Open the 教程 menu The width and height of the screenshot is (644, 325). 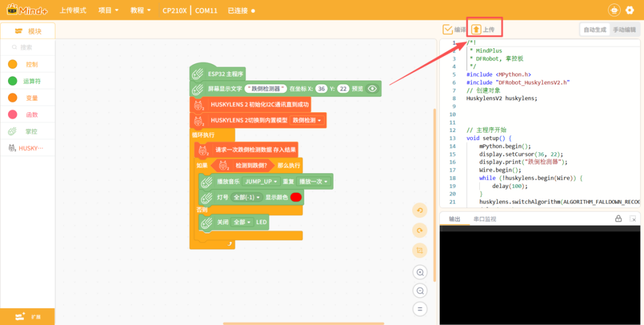[x=140, y=10]
